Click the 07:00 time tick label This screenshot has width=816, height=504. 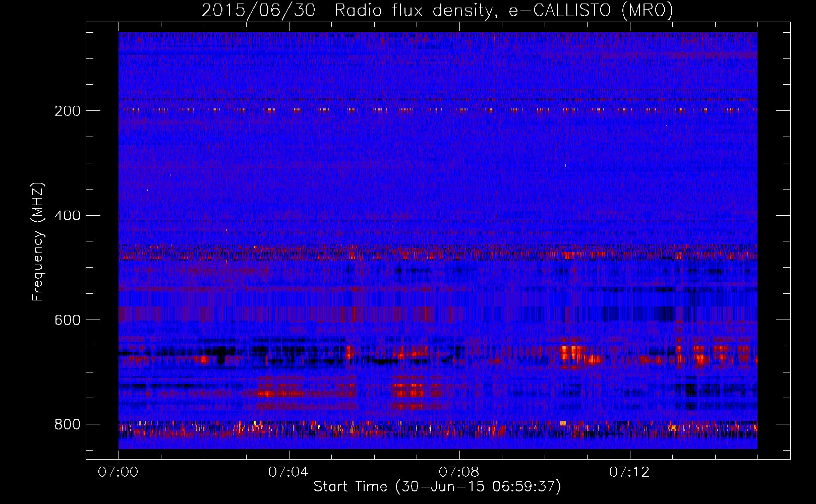pyautogui.click(x=118, y=472)
